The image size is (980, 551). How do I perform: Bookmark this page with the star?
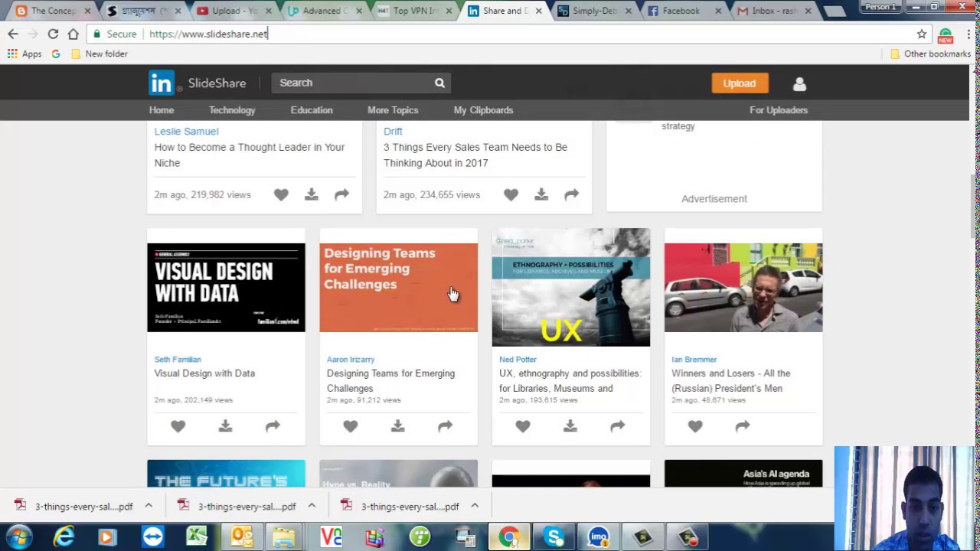(922, 34)
